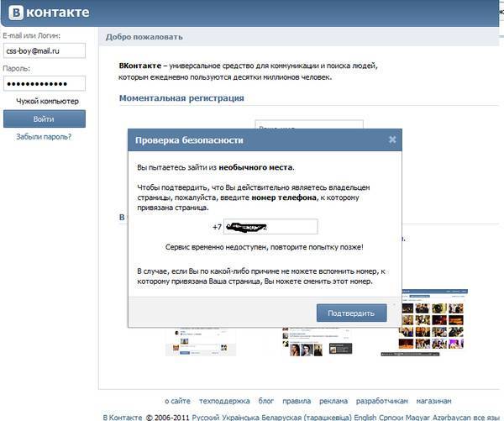Switch language to English

(365, 418)
